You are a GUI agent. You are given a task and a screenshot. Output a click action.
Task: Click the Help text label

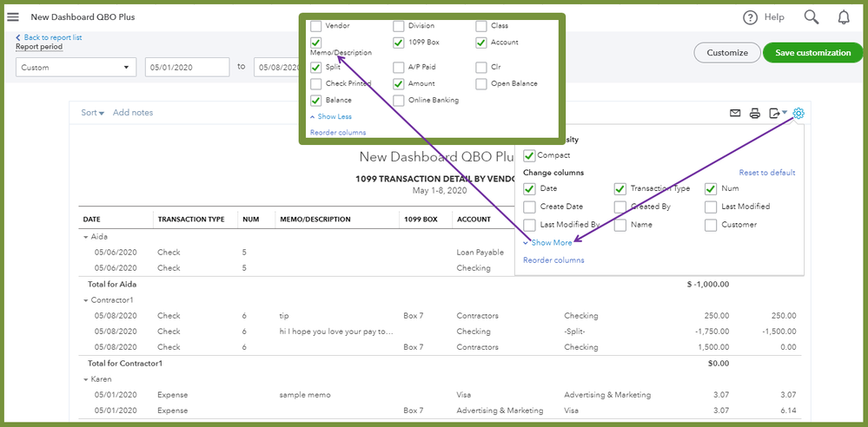pos(774,17)
